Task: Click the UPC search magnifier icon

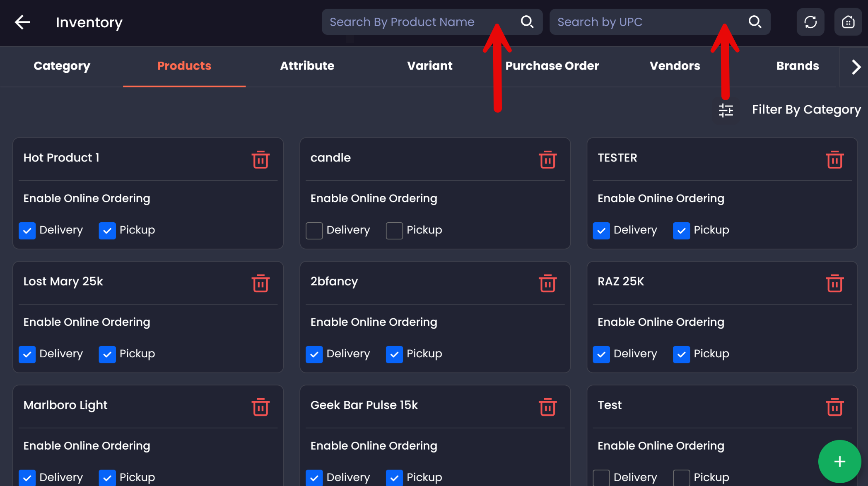Action: [x=755, y=22]
